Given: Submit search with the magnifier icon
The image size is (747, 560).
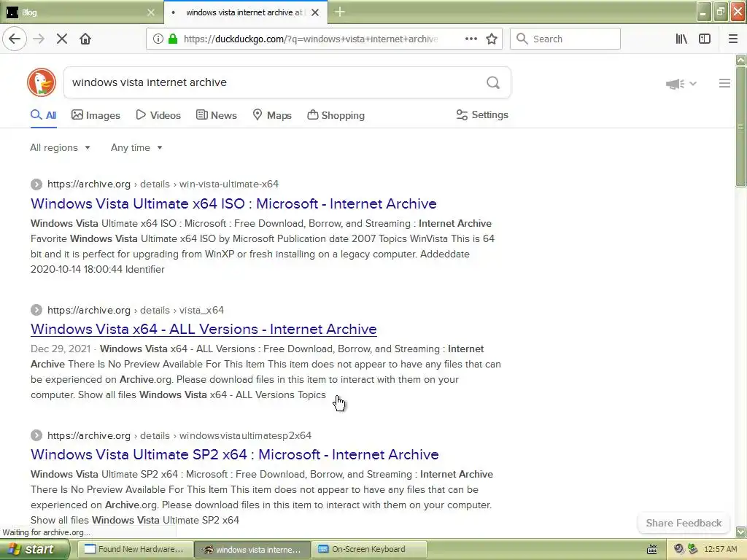Looking at the screenshot, I should pos(493,83).
